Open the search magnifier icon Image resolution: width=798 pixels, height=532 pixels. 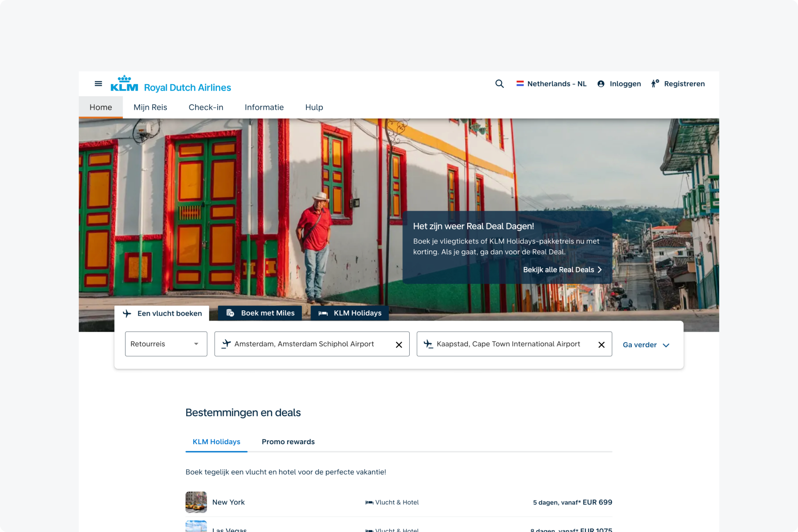pos(500,83)
